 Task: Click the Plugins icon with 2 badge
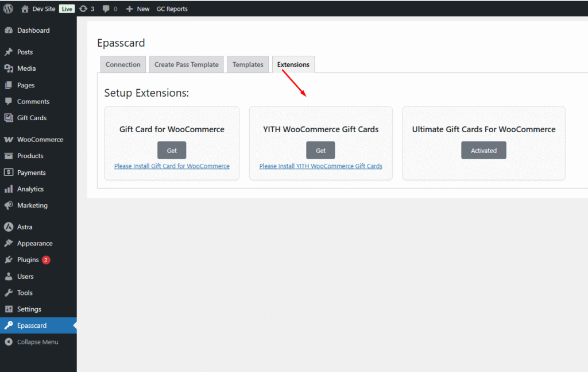(x=9, y=260)
